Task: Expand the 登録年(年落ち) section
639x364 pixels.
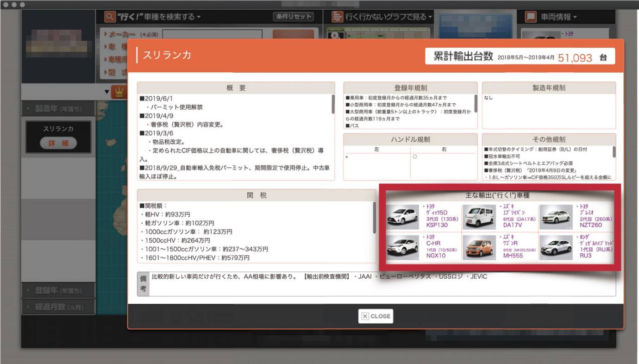Action: 58,290
